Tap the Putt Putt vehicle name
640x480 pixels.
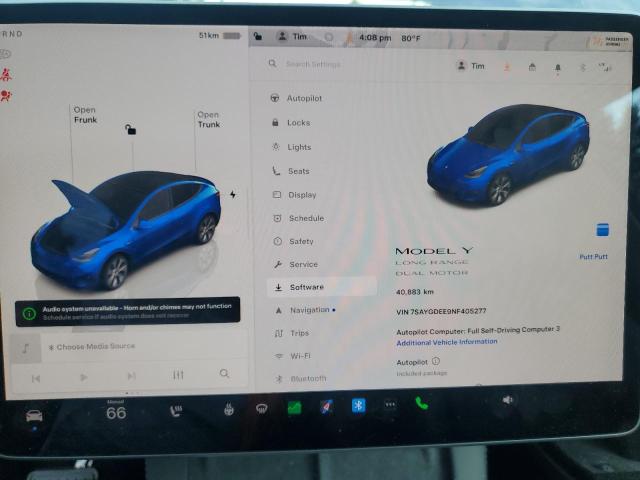click(x=593, y=256)
